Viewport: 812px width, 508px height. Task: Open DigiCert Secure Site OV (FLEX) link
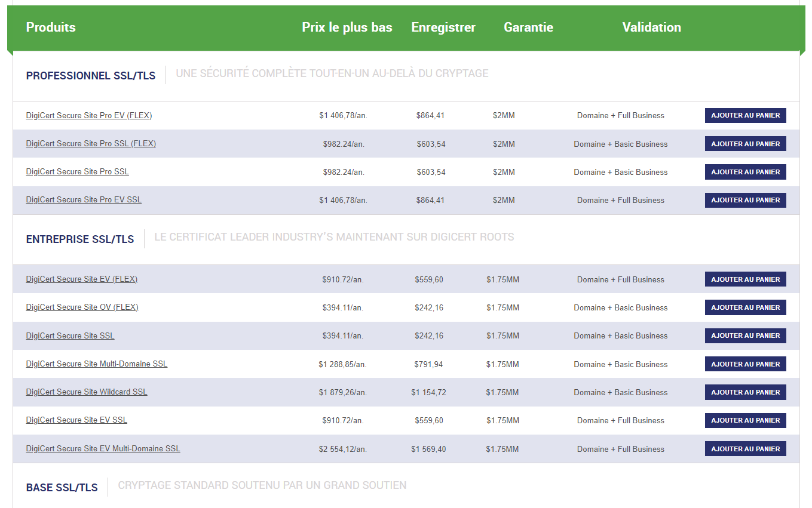tap(82, 307)
